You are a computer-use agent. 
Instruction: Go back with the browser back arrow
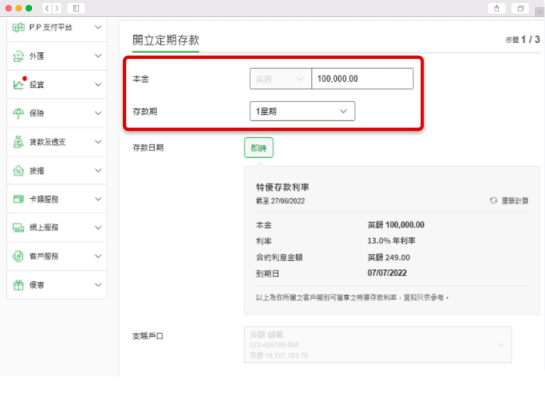point(47,8)
